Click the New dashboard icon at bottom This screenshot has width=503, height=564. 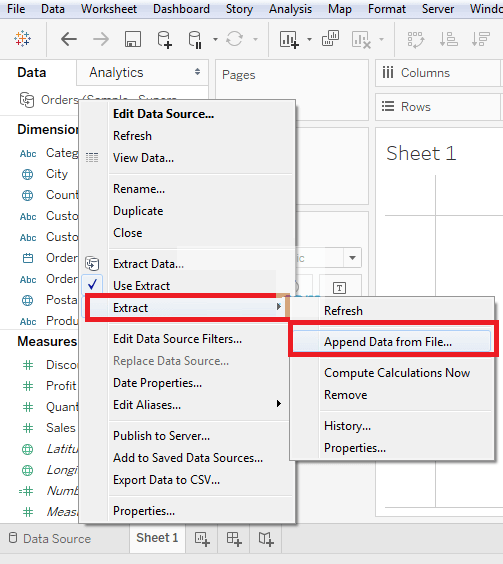[x=234, y=539]
